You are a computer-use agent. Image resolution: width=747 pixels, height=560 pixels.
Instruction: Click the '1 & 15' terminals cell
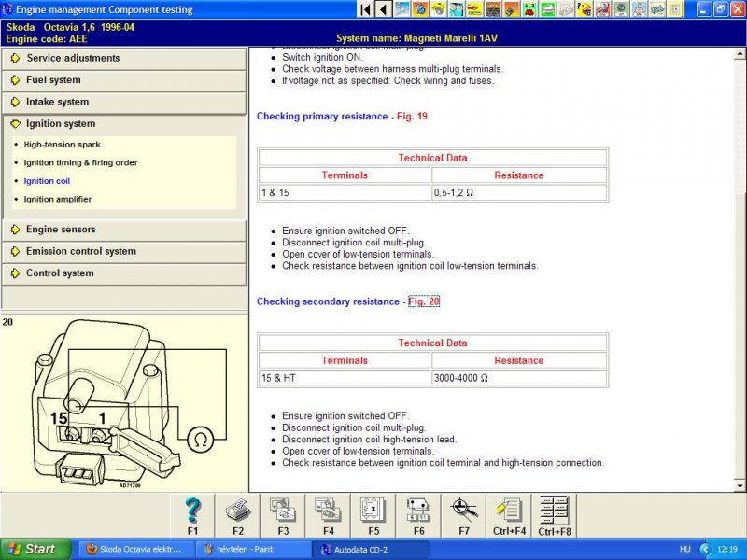click(344, 193)
